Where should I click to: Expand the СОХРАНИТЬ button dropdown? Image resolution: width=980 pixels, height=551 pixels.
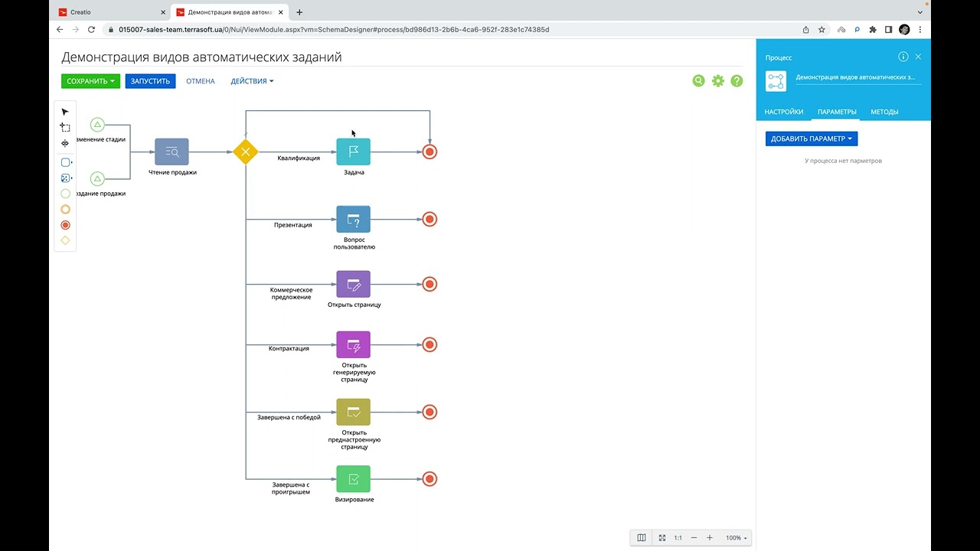[x=113, y=81]
